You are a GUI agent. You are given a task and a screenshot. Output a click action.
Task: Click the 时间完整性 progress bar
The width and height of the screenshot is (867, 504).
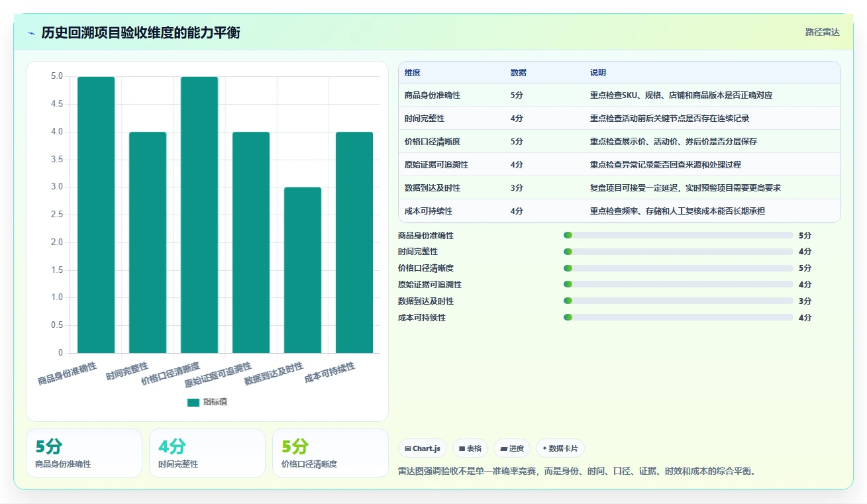coord(678,252)
